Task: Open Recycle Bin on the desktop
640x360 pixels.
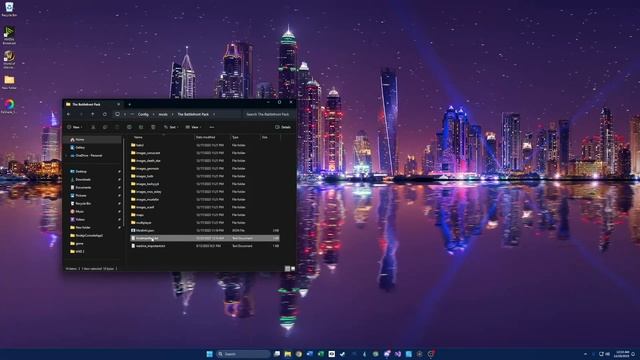Action: click(x=9, y=9)
